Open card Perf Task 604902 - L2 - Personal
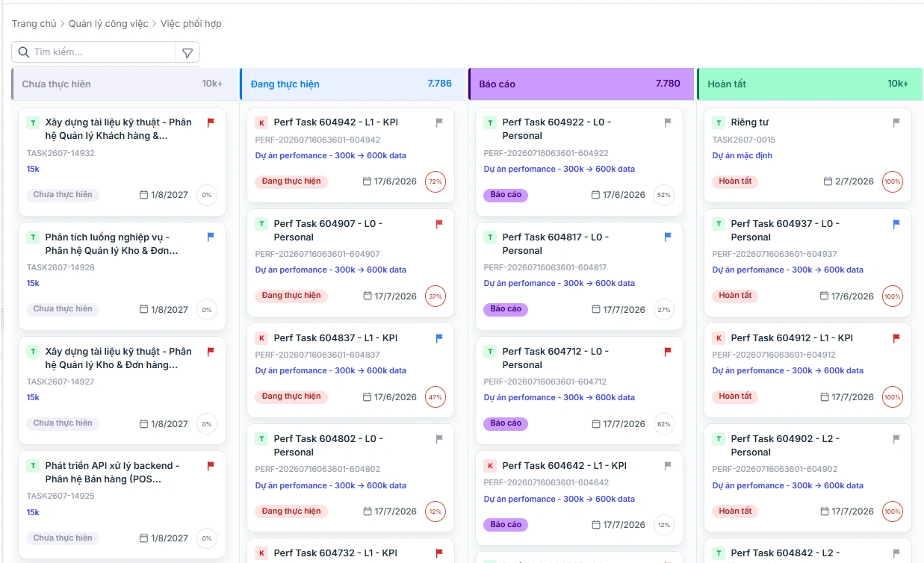924x563 pixels. click(807, 476)
